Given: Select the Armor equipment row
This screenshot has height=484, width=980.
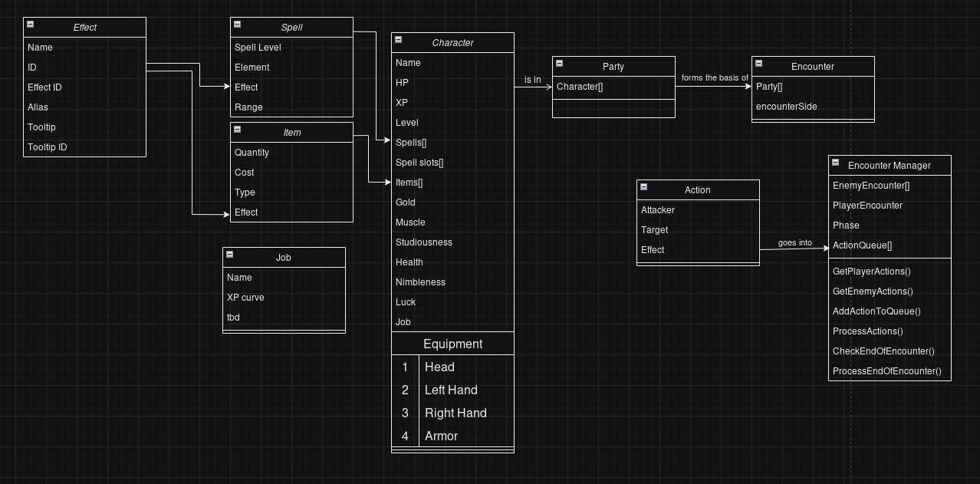Looking at the screenshot, I should click(x=441, y=436).
